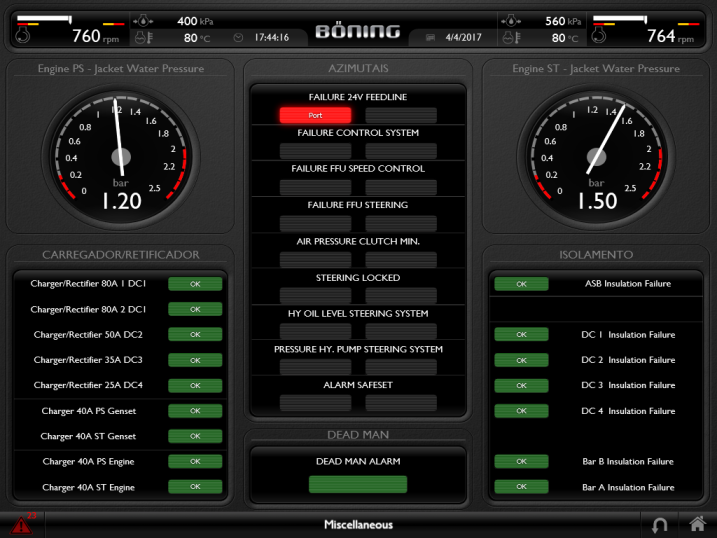Click OK for Charger 40A ST Engine
The width and height of the screenshot is (717, 538).
click(195, 487)
